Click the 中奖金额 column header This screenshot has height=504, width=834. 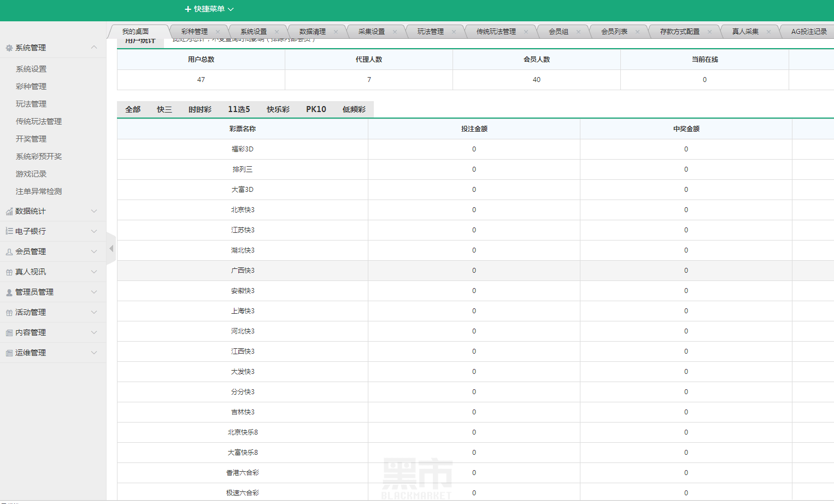[x=686, y=129]
